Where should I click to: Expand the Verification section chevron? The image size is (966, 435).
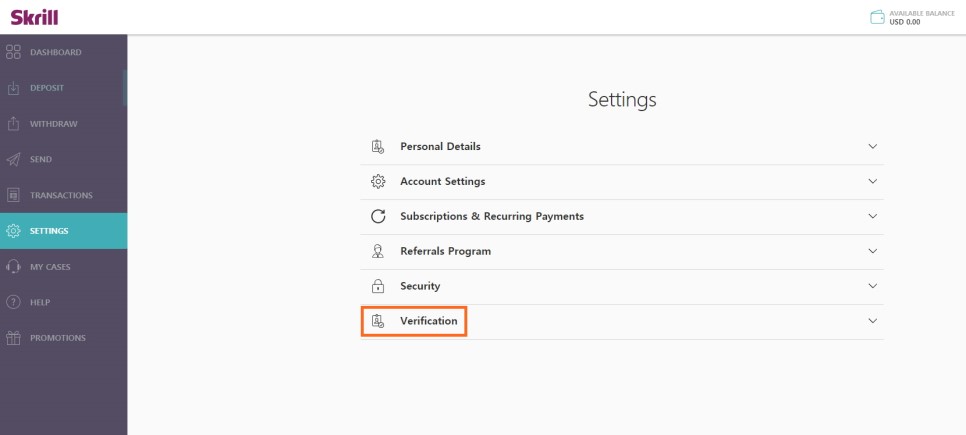click(x=872, y=321)
